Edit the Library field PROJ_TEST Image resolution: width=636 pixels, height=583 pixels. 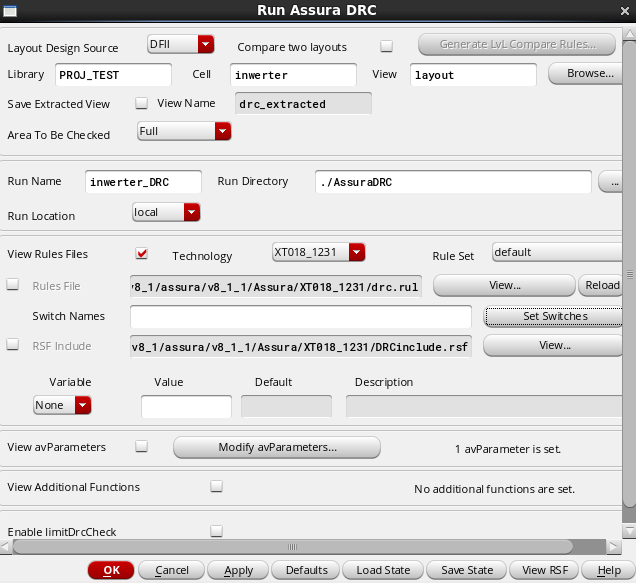(x=113, y=75)
